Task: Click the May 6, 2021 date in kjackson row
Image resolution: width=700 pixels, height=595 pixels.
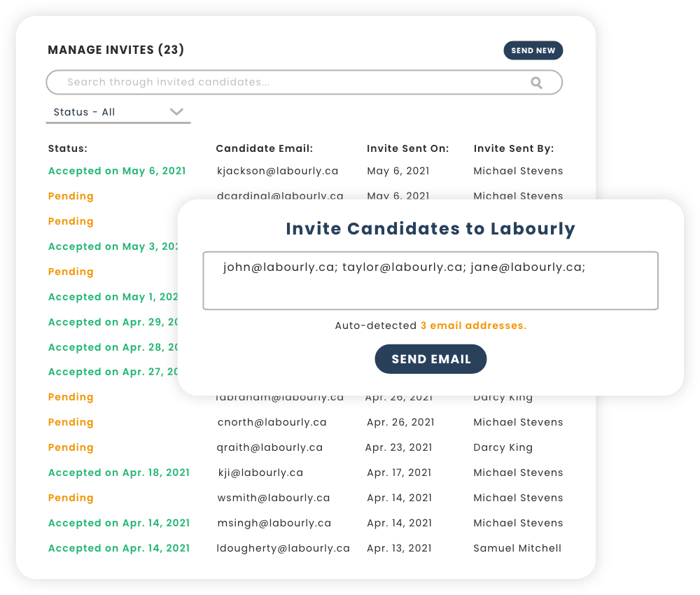Action: coord(398,171)
